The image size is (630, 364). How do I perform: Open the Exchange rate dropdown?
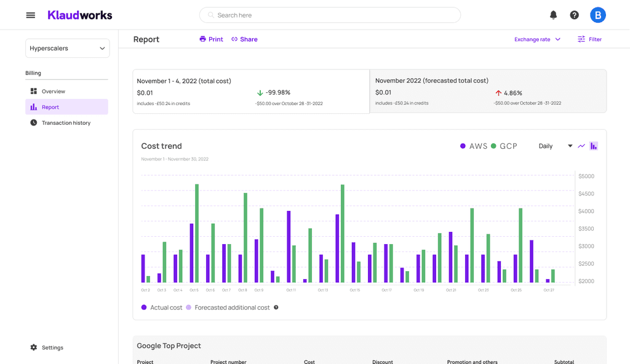click(x=537, y=39)
